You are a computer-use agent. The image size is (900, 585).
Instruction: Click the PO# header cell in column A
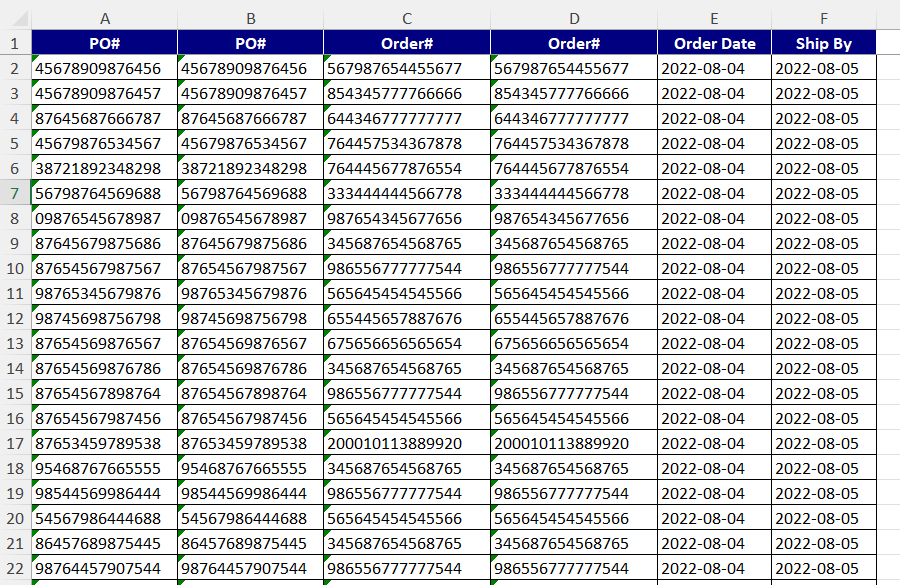(105, 43)
